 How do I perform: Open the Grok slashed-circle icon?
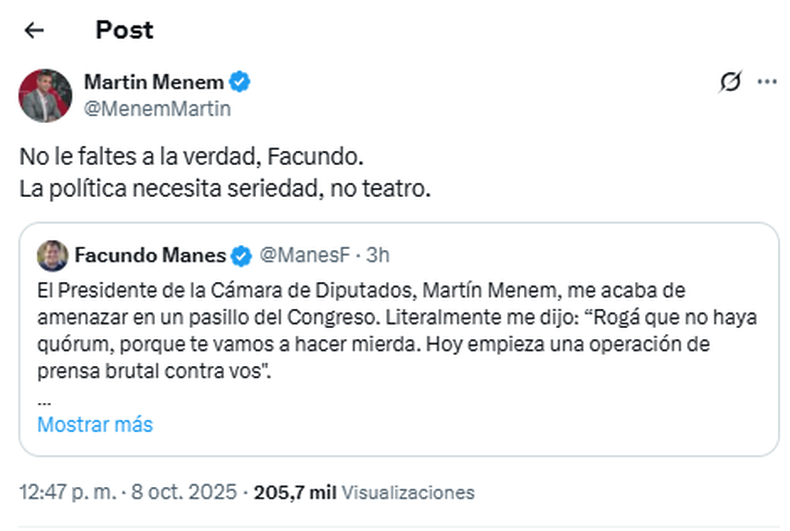(x=730, y=83)
